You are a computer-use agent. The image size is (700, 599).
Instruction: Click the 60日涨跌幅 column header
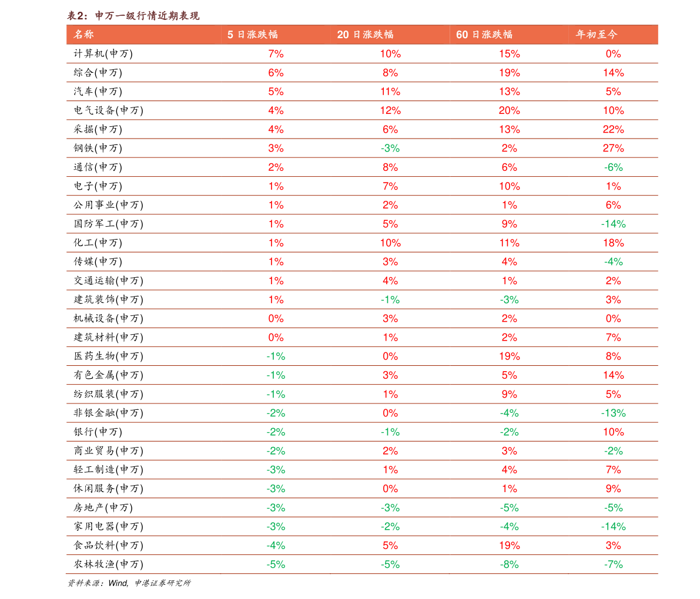pos(484,35)
